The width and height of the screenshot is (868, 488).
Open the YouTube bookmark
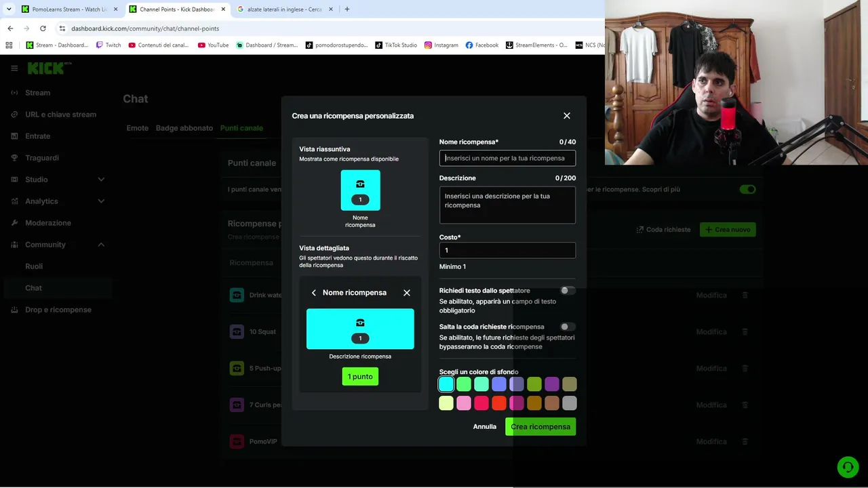(x=213, y=45)
